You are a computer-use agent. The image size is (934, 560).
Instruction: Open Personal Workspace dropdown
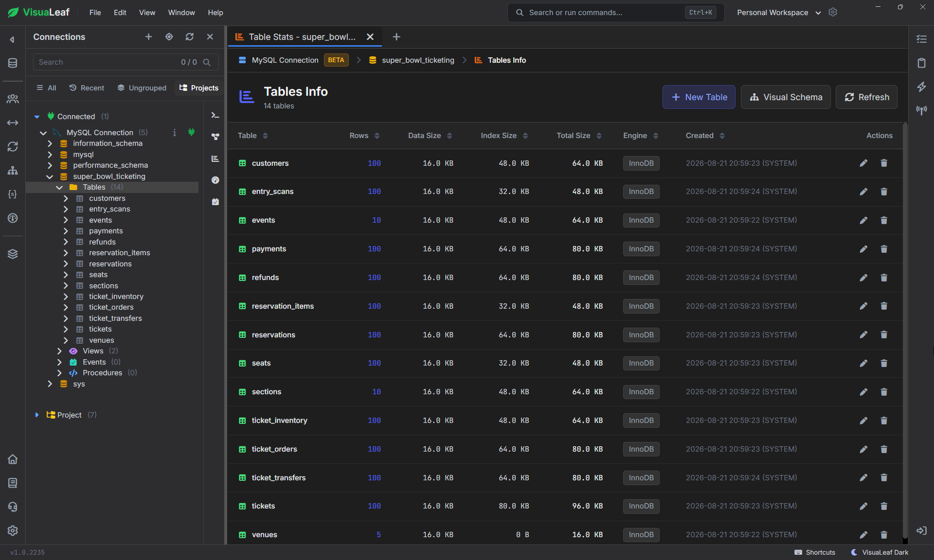coord(779,13)
